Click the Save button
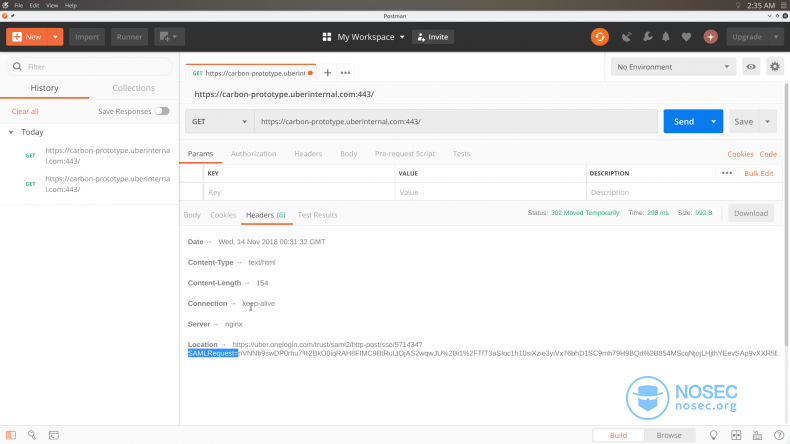Screen dimensions: 790x444 click(x=744, y=121)
